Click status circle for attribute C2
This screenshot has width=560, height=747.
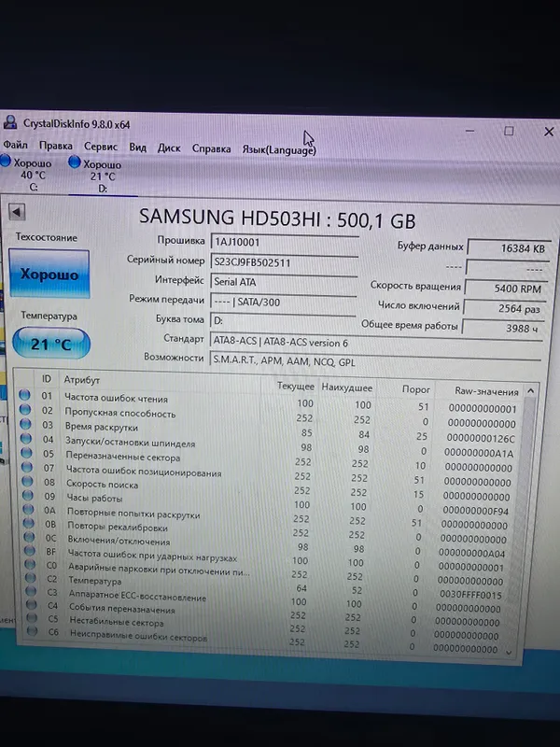click(x=31, y=578)
